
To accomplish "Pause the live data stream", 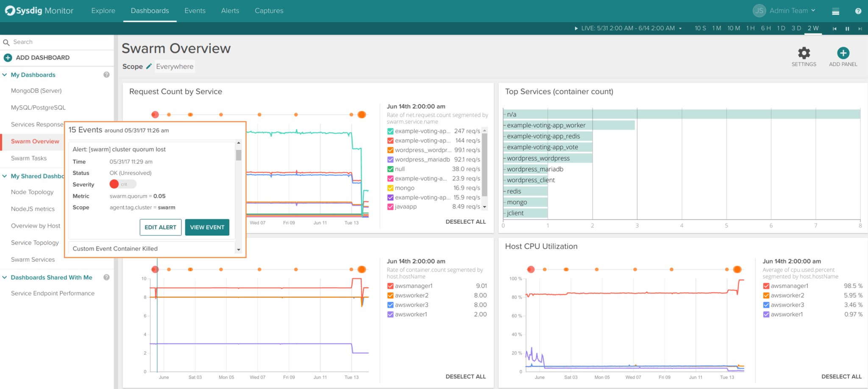I will click(847, 28).
